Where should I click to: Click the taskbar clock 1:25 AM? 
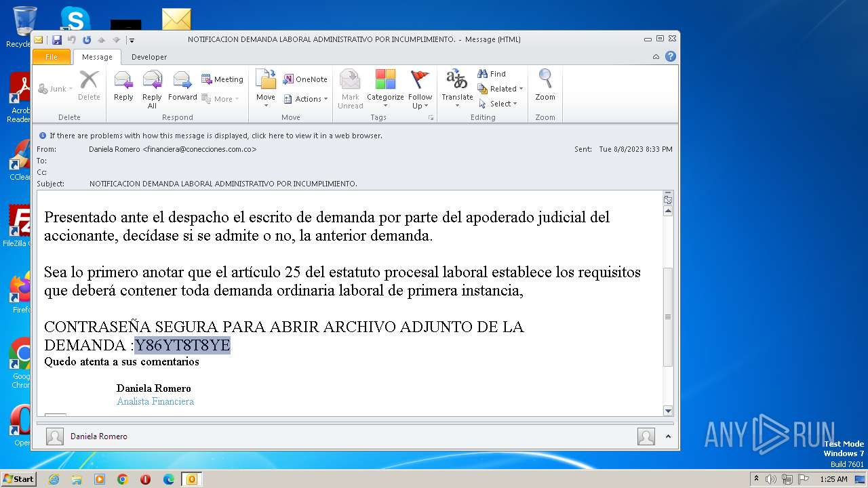point(833,479)
